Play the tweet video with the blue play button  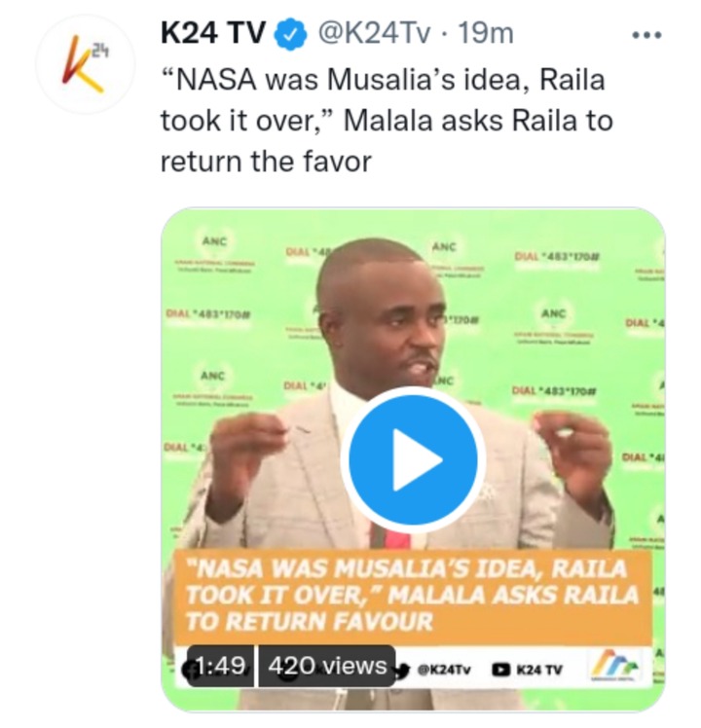[413, 459]
